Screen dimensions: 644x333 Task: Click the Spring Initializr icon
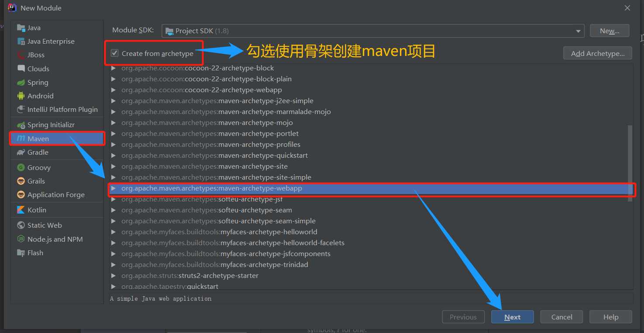[21, 125]
